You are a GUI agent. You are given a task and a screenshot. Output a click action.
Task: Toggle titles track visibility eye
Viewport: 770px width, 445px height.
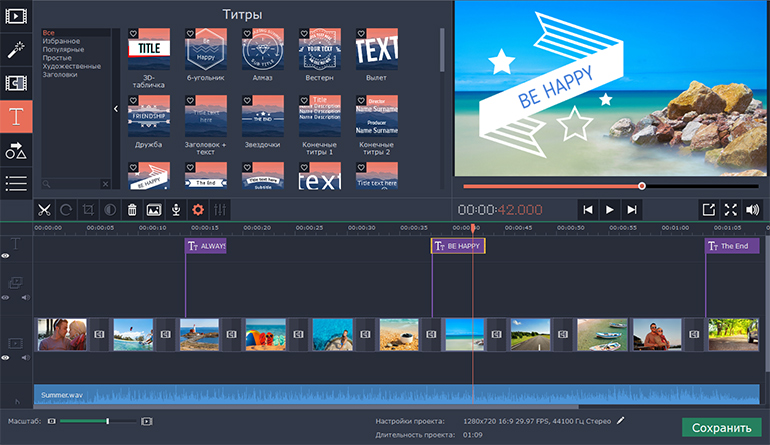tap(5, 256)
